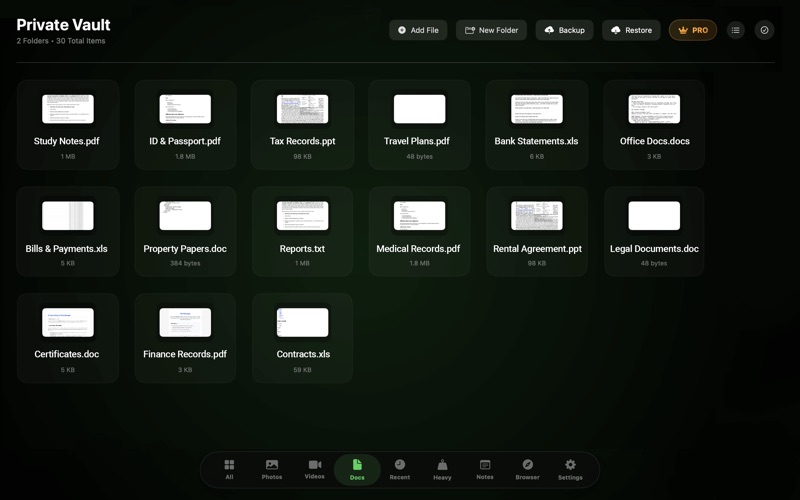Open Property Papers.doc thumbnail

tap(185, 215)
